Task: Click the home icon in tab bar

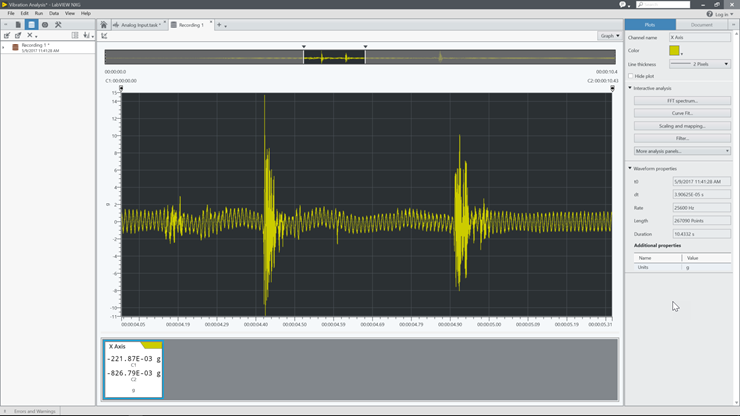Action: click(x=103, y=25)
